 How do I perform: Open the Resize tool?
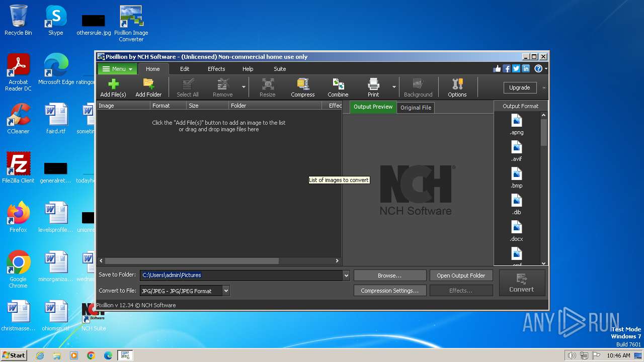[267, 87]
